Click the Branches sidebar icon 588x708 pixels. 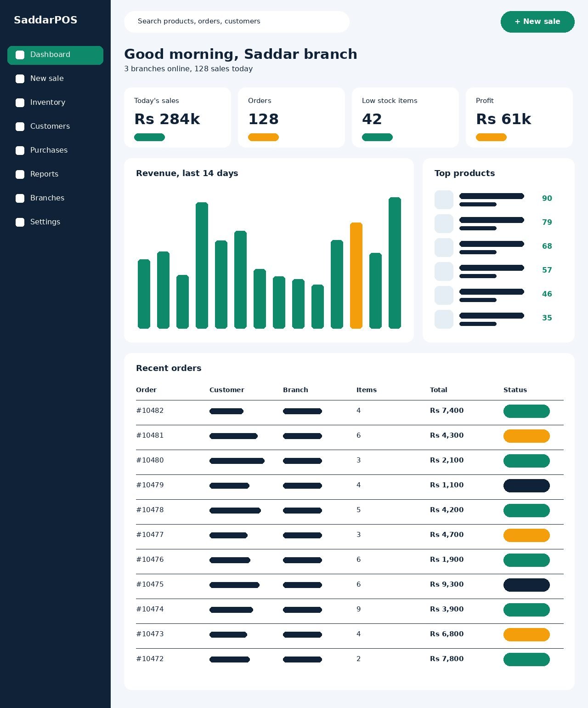coord(20,199)
